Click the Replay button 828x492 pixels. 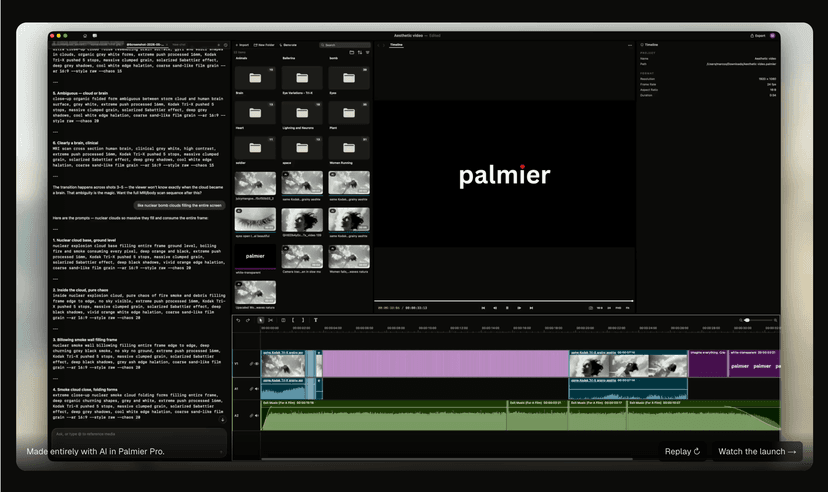[682, 451]
